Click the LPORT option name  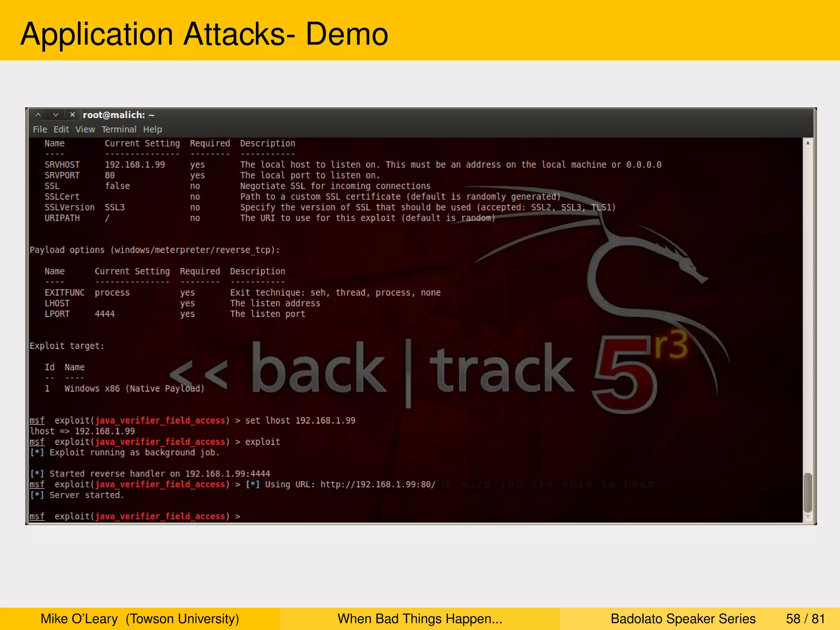(x=57, y=314)
